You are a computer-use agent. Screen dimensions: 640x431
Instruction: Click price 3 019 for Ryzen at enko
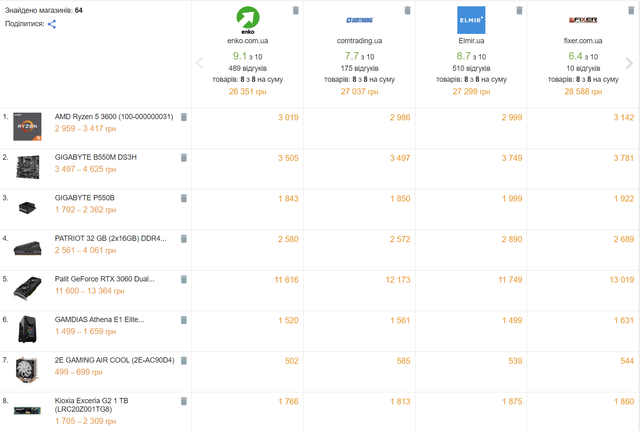288,118
